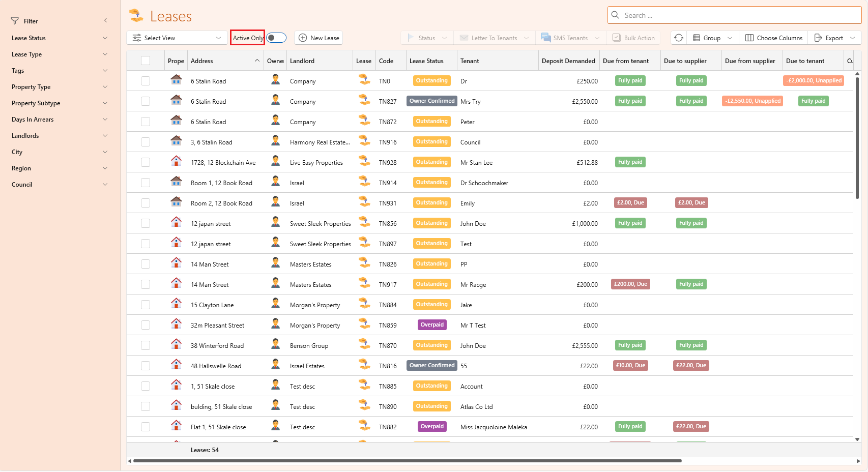Image resolution: width=868 pixels, height=472 pixels.
Task: Click the refresh icon in the toolbar
Action: pyautogui.click(x=679, y=38)
